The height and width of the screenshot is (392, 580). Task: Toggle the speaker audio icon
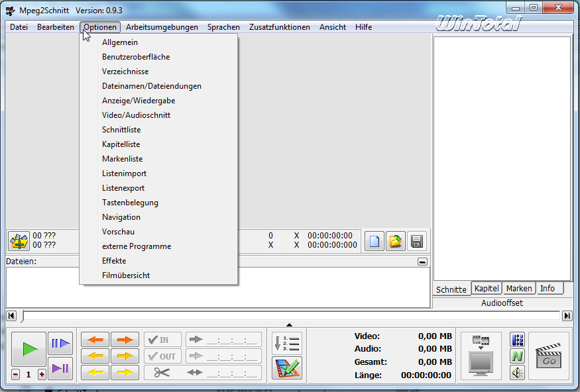[x=518, y=372]
